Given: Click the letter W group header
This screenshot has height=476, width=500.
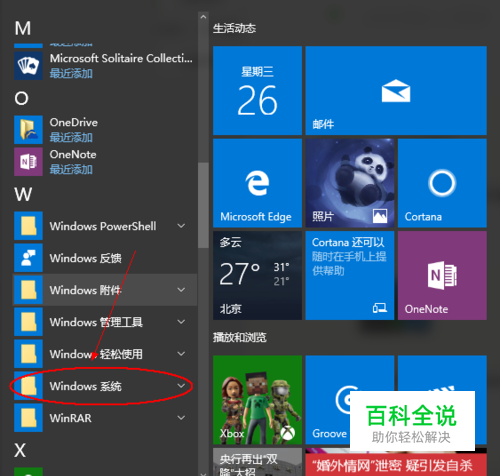Looking at the screenshot, I should point(23,194).
